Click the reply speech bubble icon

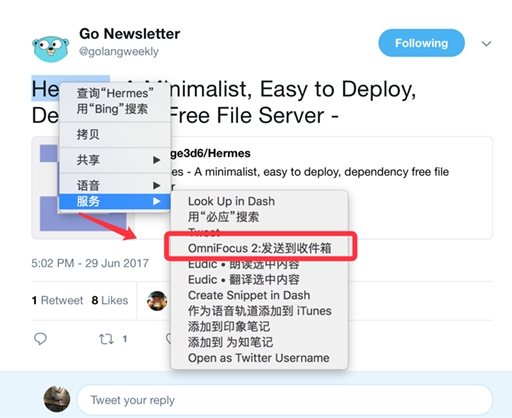click(x=40, y=339)
